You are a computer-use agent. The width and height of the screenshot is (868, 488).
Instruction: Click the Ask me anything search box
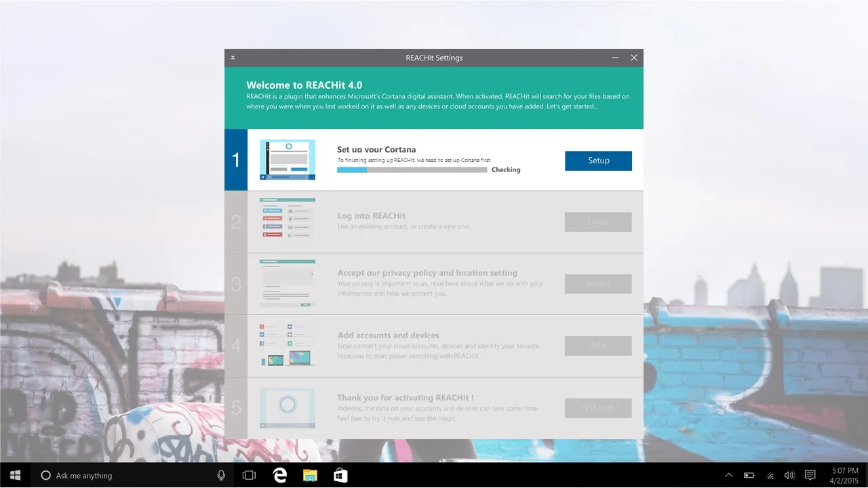click(x=129, y=475)
